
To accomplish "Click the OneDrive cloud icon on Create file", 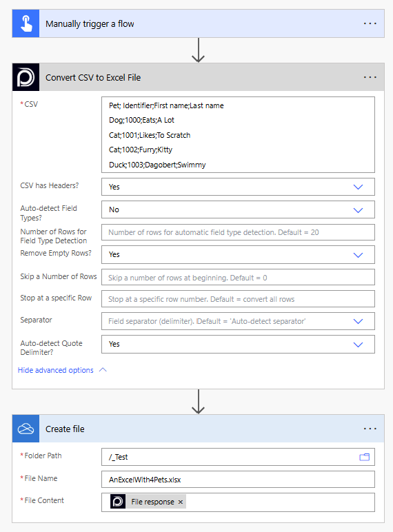I will (26, 429).
